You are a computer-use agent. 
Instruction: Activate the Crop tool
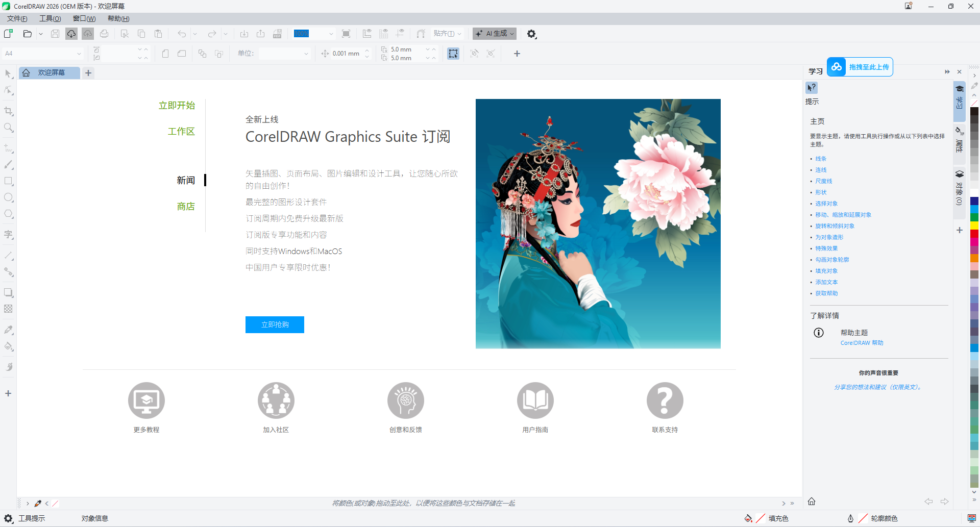(8, 111)
